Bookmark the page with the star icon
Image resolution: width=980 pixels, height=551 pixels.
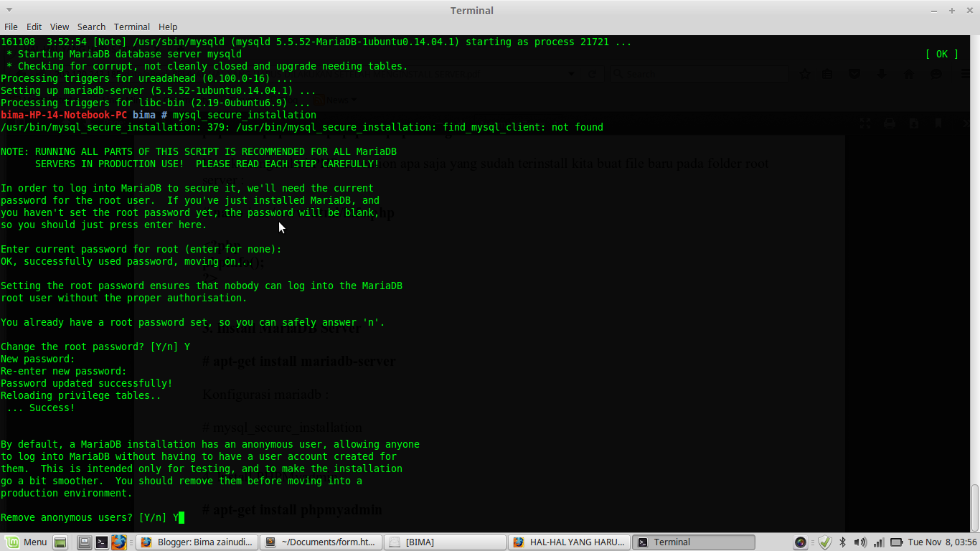[x=805, y=74]
